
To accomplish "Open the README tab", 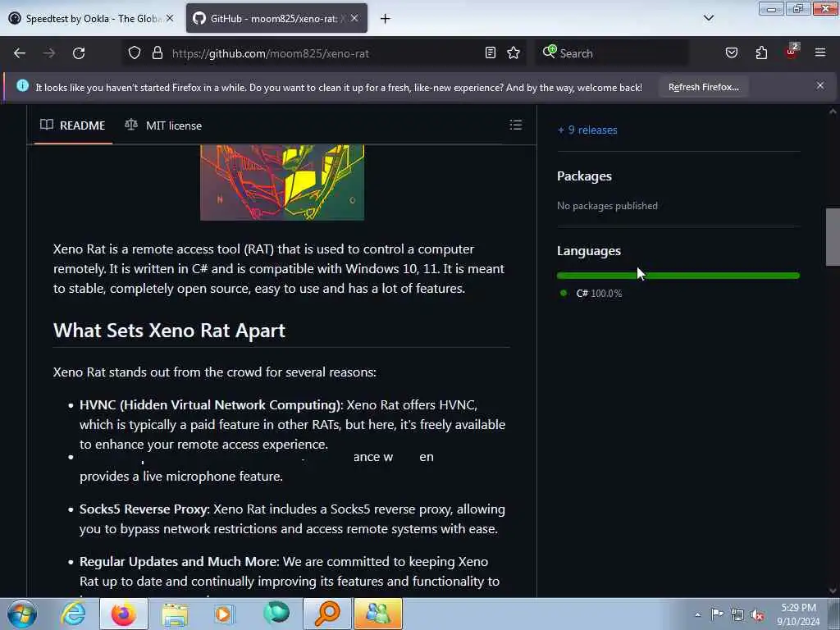I will tap(73, 126).
